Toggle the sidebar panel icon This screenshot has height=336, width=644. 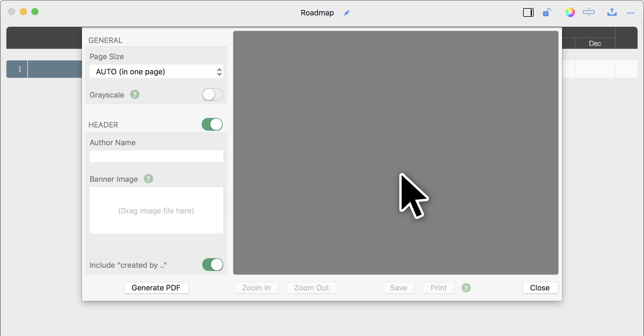528,12
